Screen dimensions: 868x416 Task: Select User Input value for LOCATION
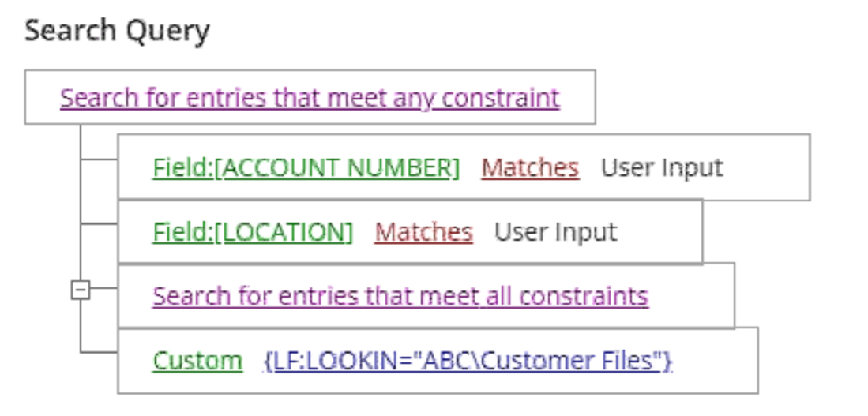(x=555, y=232)
